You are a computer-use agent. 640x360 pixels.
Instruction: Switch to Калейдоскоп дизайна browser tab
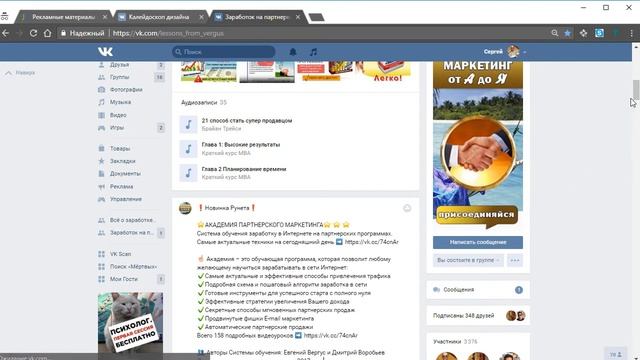point(159,17)
